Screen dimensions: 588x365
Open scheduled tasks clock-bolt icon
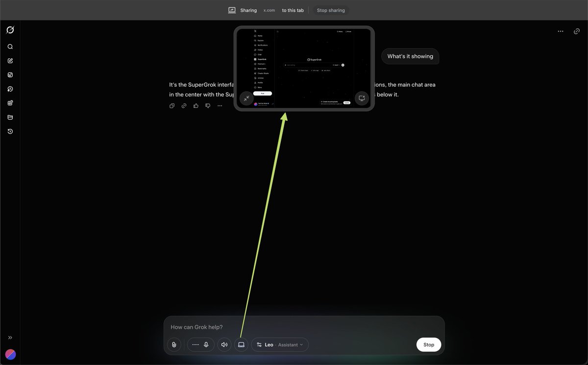[10, 89]
